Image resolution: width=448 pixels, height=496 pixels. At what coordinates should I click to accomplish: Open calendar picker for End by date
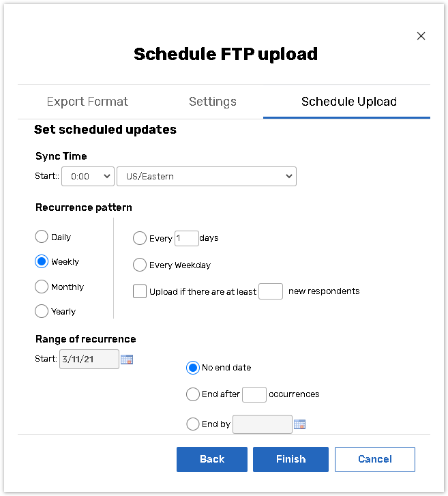[x=300, y=424]
